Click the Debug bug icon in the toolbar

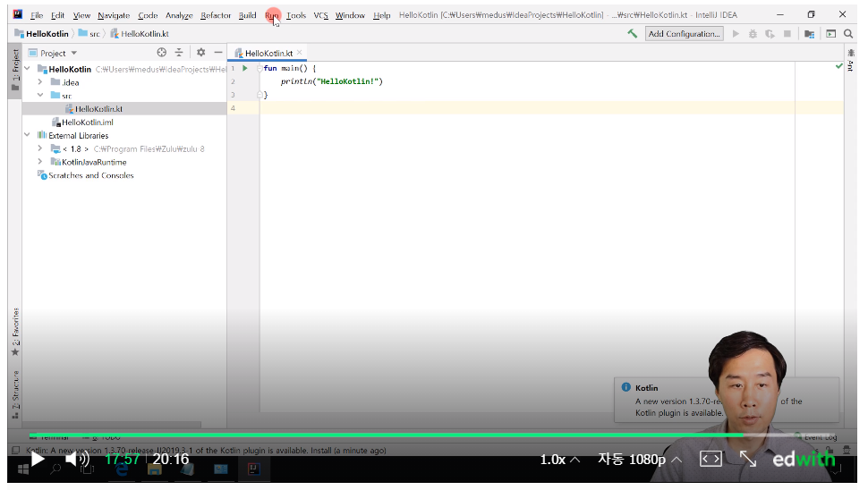click(753, 34)
